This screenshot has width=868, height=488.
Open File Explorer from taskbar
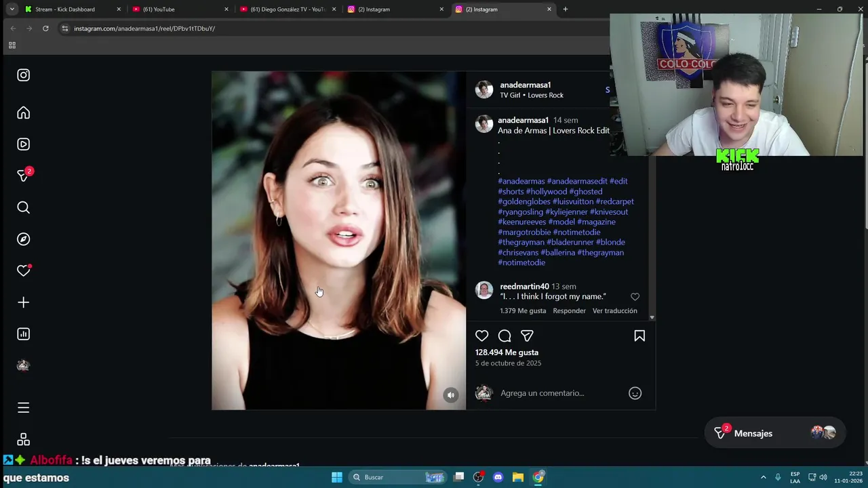(x=518, y=477)
